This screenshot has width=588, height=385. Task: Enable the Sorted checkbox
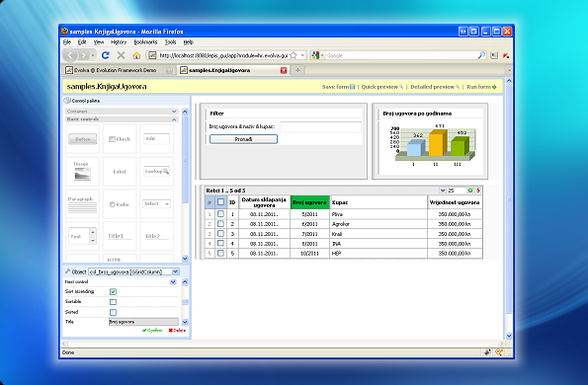click(x=113, y=312)
